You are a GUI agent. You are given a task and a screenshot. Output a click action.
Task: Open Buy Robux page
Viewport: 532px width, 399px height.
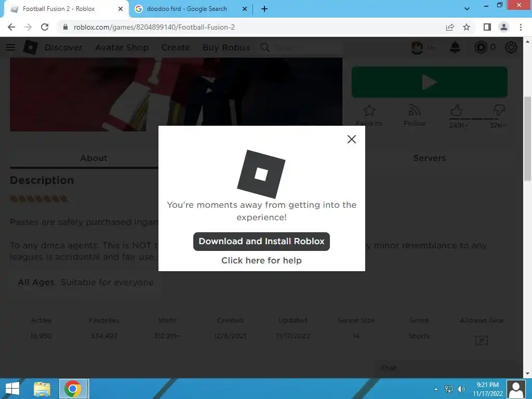tap(227, 47)
